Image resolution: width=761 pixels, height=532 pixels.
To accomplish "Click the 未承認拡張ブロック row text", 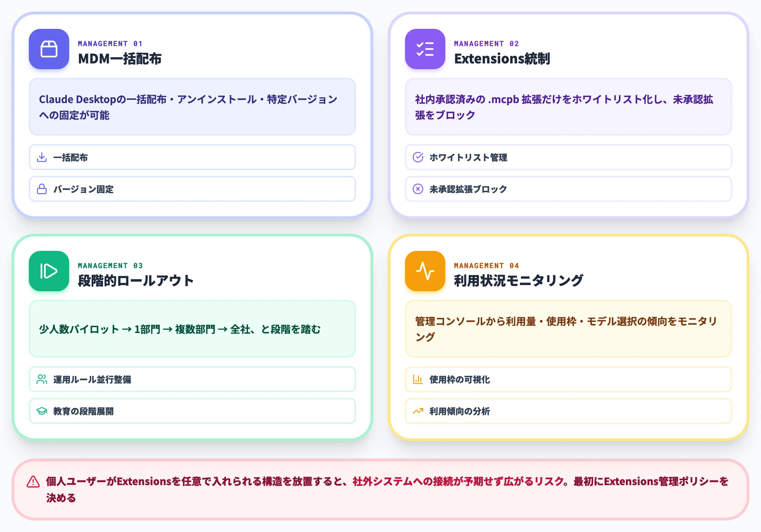I will [468, 189].
